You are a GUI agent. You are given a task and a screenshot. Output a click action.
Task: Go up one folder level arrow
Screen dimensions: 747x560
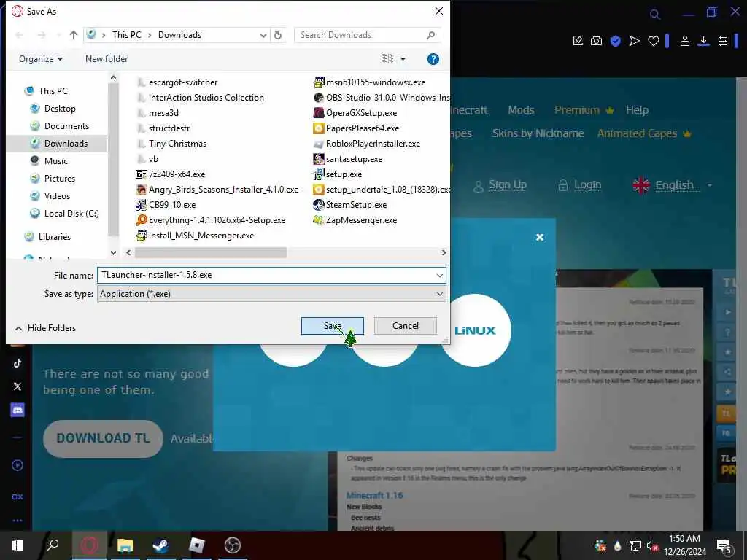(74, 35)
